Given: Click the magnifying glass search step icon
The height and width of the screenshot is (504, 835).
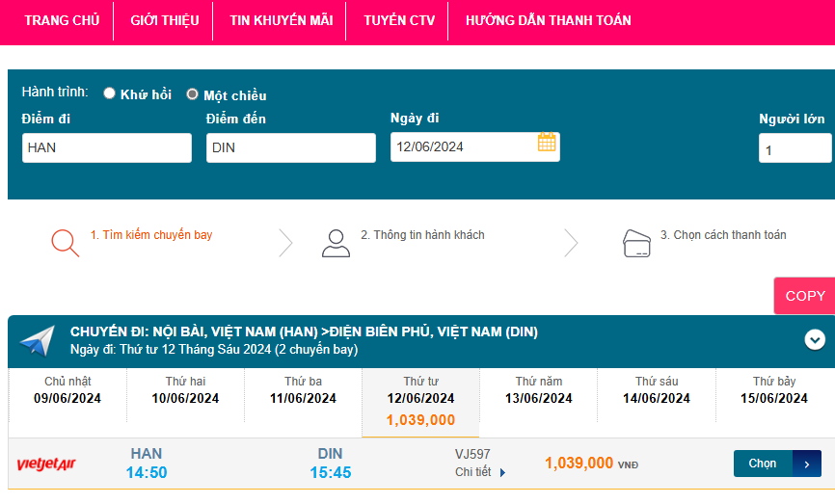Looking at the screenshot, I should 65,242.
